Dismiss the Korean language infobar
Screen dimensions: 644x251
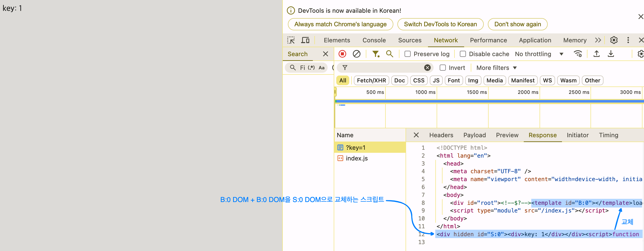641,17
